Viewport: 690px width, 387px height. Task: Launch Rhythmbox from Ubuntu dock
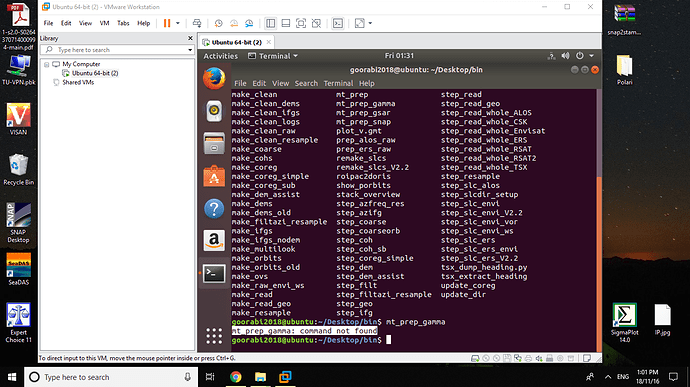214,111
